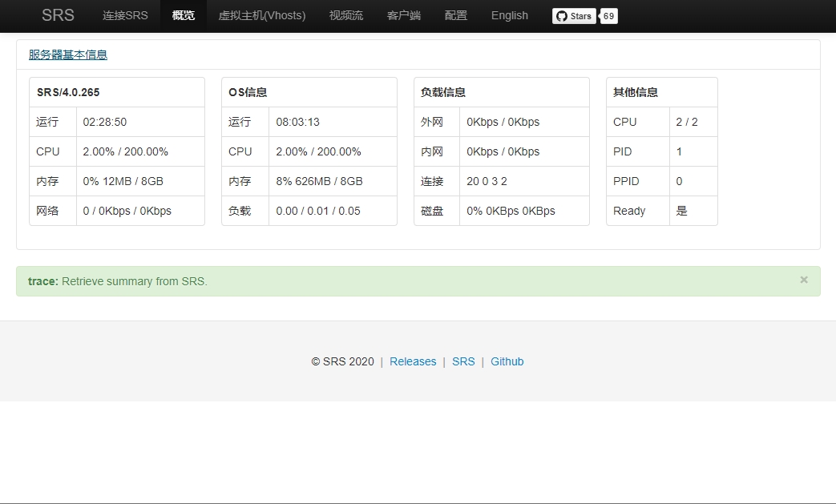This screenshot has width=836, height=504.
Task: Dismiss the trace alert with the close X
Action: point(803,280)
